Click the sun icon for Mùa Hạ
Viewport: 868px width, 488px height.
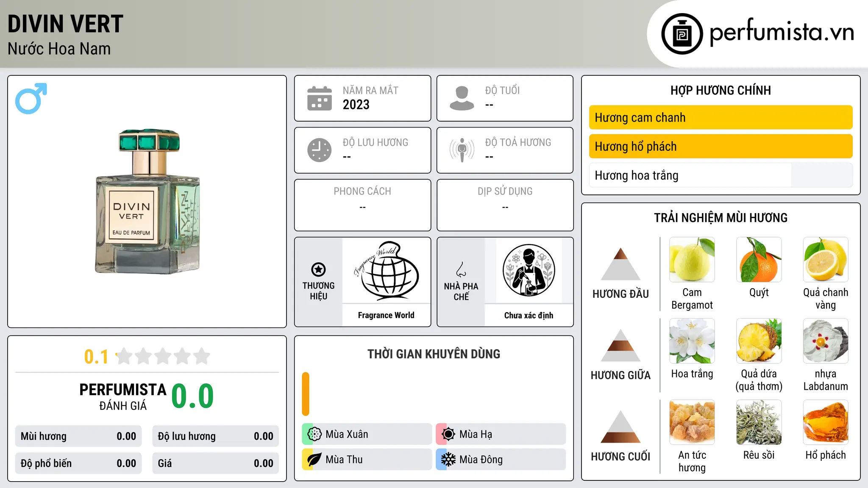click(x=448, y=434)
